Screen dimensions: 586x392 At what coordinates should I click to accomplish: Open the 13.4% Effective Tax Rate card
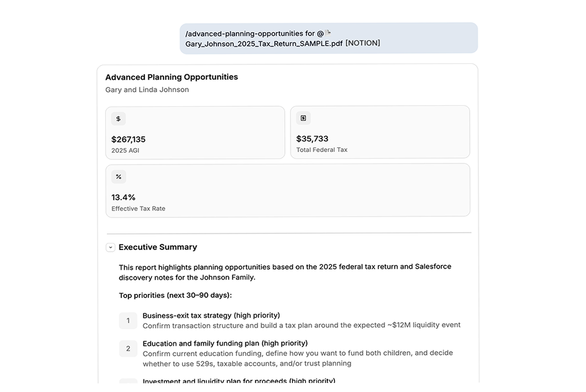click(x=288, y=190)
